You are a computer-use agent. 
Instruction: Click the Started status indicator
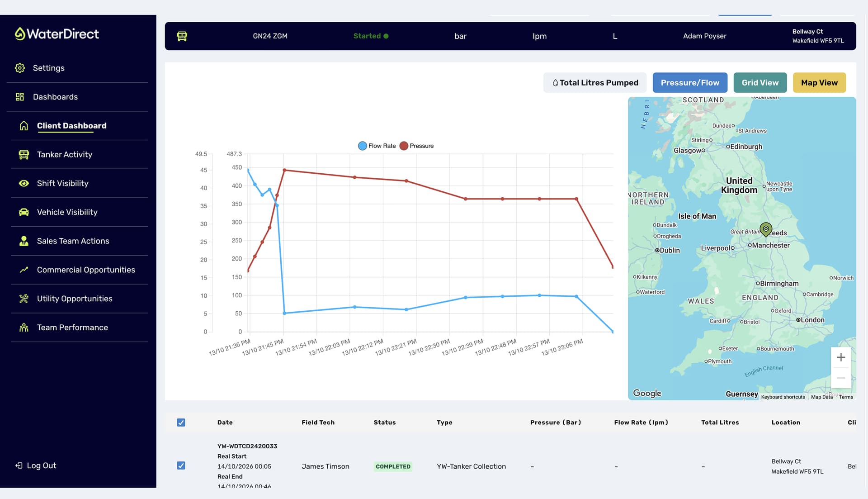[371, 36]
